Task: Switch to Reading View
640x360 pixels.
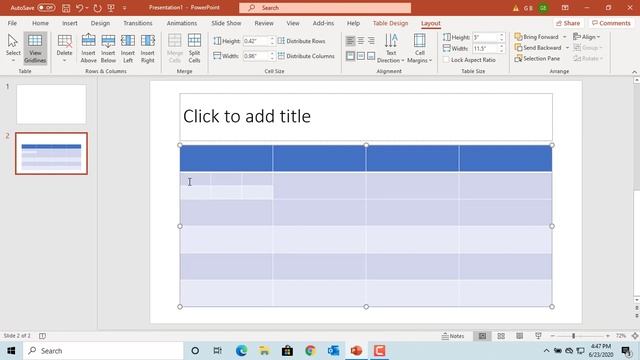Action: (519, 336)
